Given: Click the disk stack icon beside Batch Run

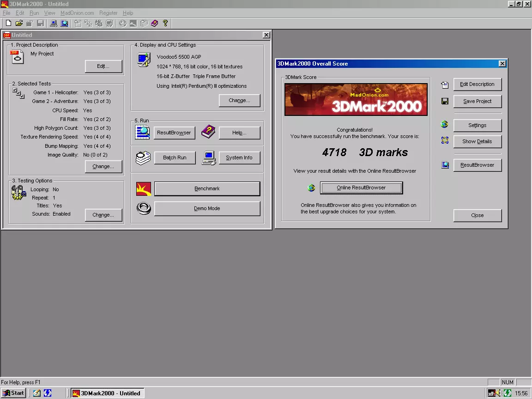Looking at the screenshot, I should pyautogui.click(x=143, y=158).
